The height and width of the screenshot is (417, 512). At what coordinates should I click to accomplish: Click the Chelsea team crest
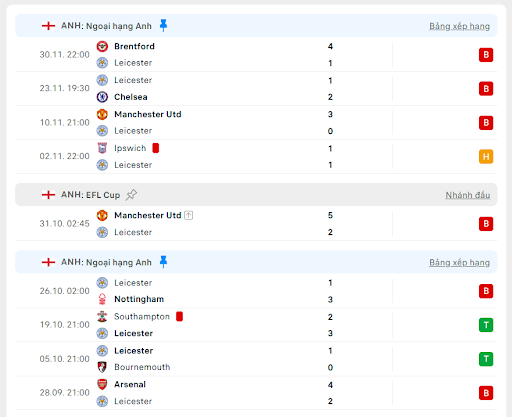[x=102, y=97]
